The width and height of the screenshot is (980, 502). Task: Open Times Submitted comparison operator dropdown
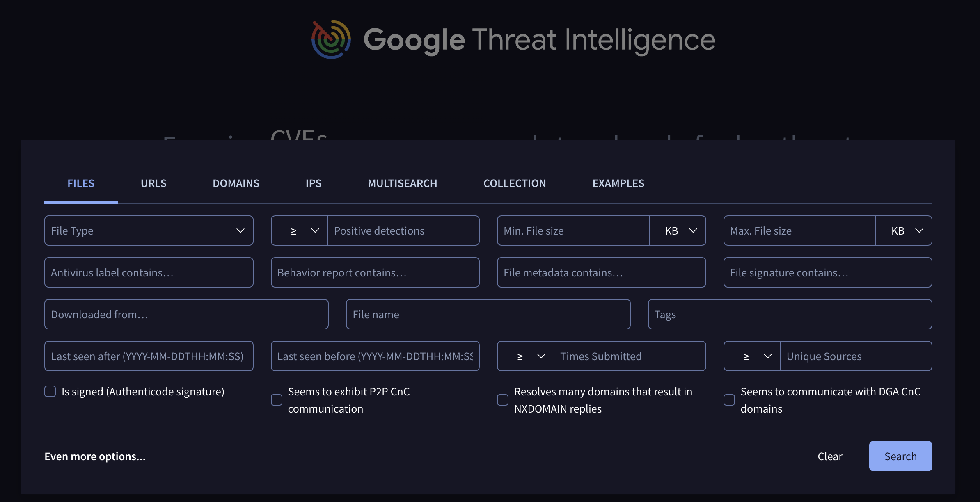[x=526, y=356]
